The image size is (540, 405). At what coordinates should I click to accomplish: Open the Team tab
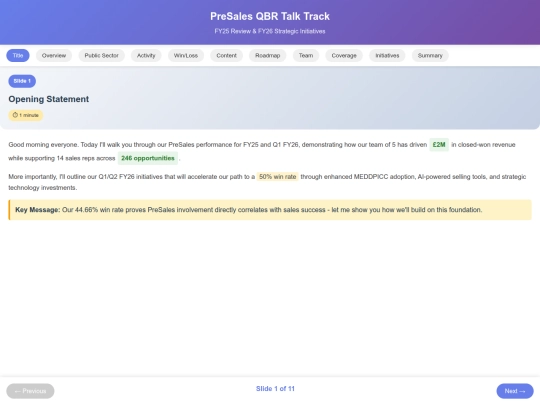click(x=306, y=55)
